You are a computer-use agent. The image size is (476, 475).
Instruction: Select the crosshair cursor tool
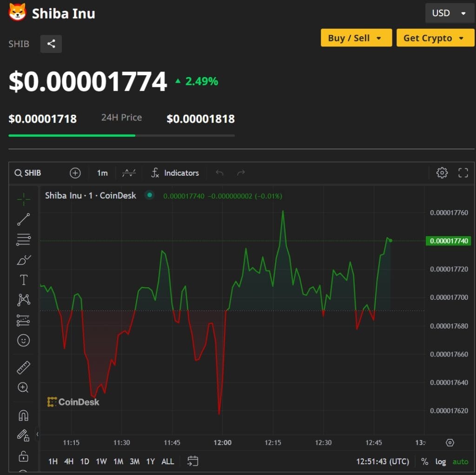point(23,199)
